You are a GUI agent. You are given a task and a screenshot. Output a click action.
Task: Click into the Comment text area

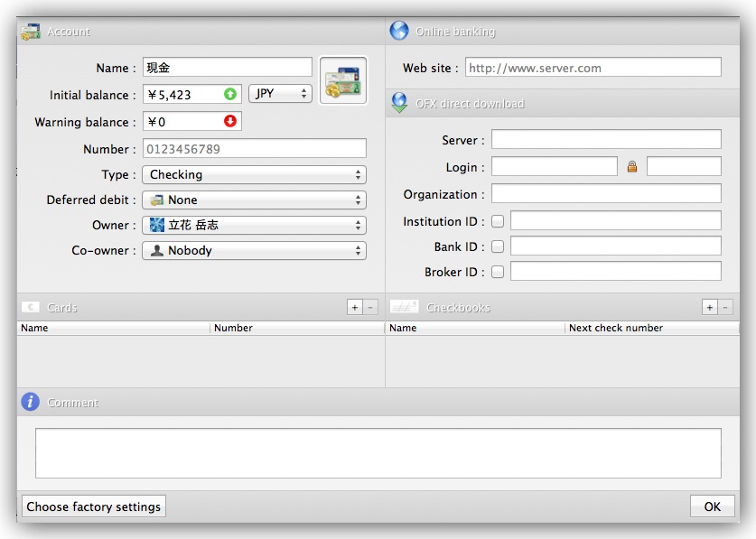378,452
